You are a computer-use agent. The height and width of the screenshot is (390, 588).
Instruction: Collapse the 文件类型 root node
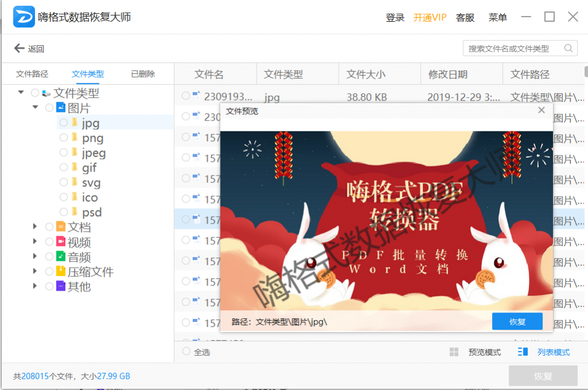21,92
